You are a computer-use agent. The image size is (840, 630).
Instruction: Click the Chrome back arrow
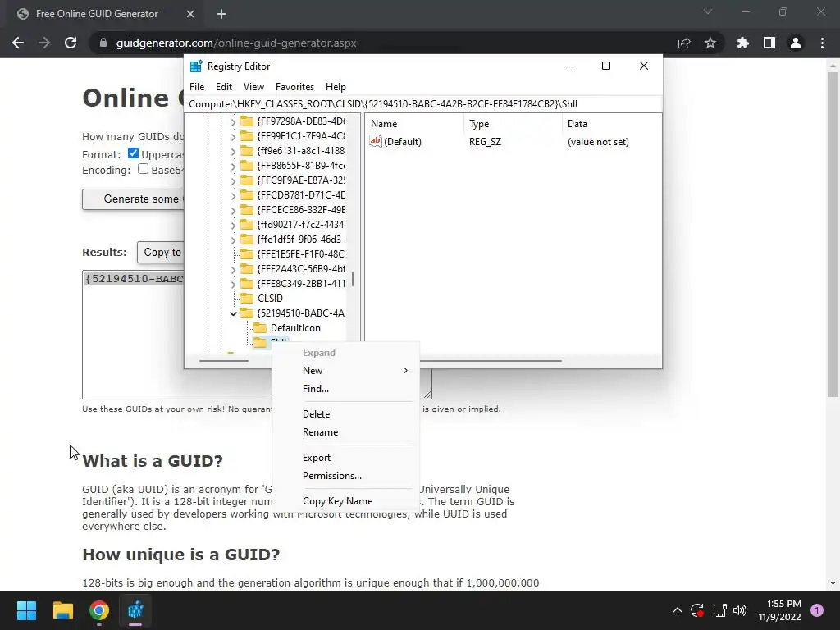click(18, 43)
